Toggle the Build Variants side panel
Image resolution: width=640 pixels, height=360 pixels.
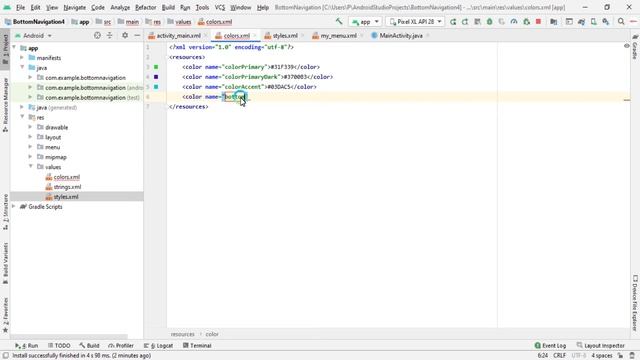[5, 263]
